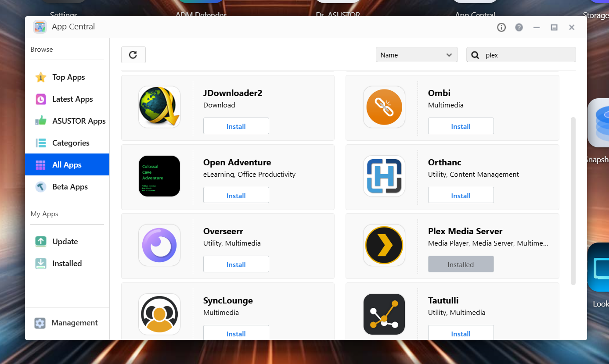Open the Name sort dropdown
Image resolution: width=609 pixels, height=364 pixels.
pos(417,55)
